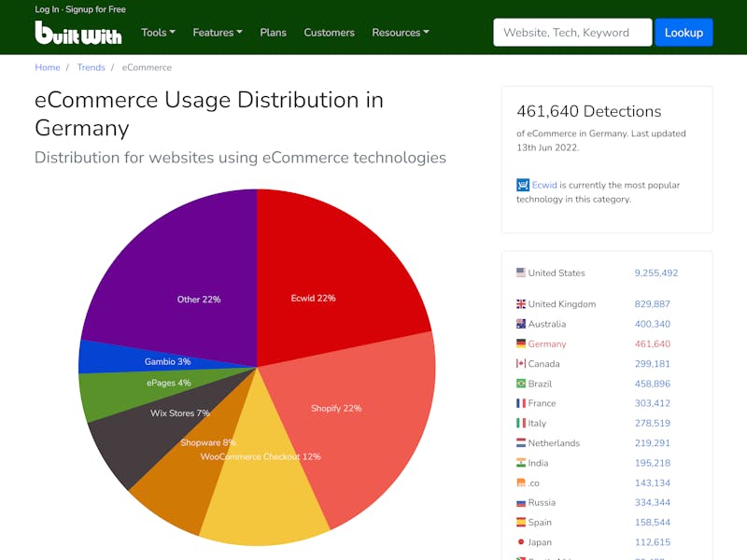Open the Italy country link
The height and width of the screenshot is (560, 747).
pos(538,424)
